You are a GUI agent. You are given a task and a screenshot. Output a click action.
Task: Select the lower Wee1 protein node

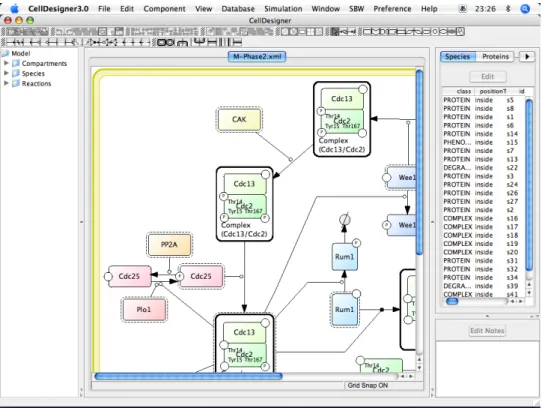click(x=401, y=225)
